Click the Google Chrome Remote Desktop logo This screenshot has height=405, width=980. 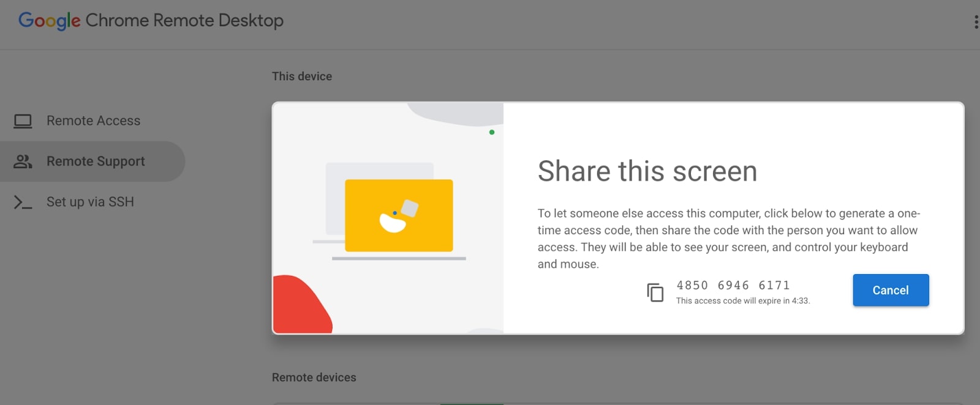tap(151, 20)
